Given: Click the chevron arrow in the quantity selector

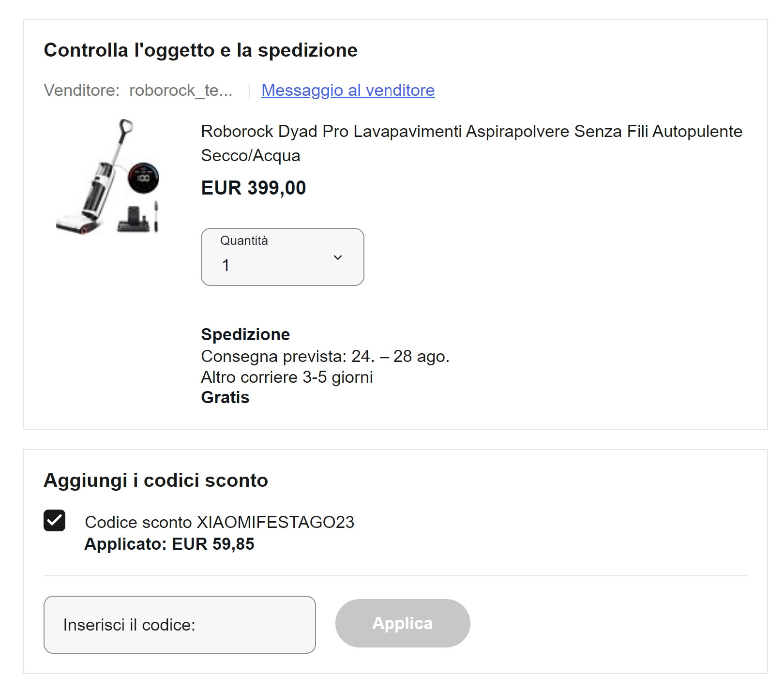Looking at the screenshot, I should 338,257.
